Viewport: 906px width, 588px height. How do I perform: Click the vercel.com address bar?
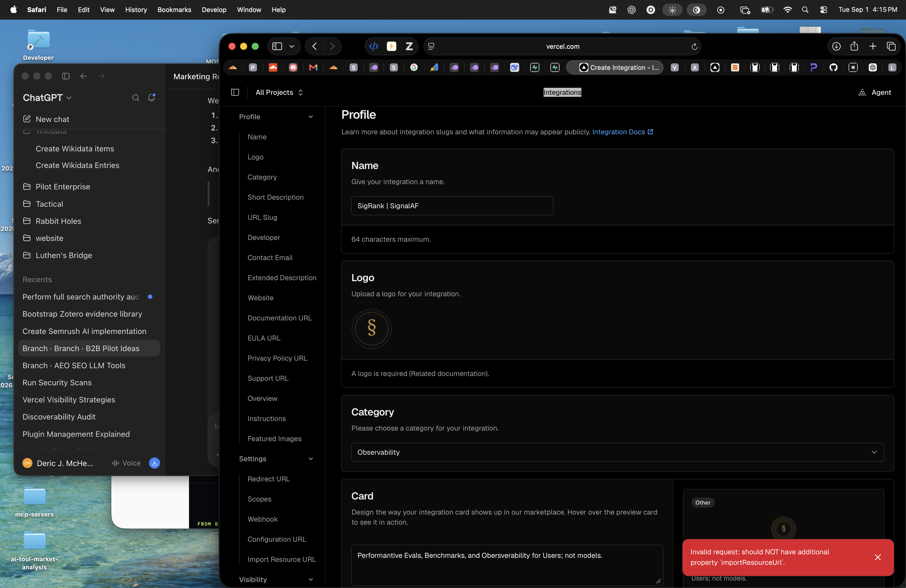click(562, 46)
